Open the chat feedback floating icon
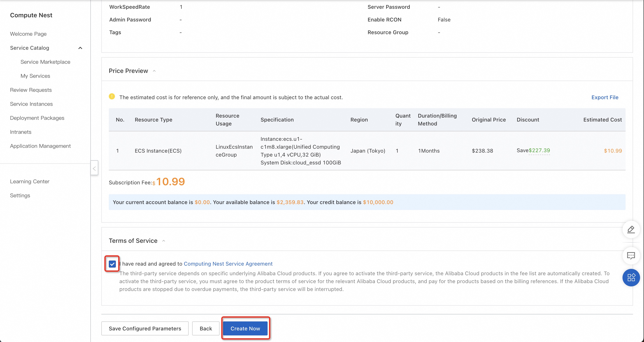This screenshot has width=644, height=342. 631,256
